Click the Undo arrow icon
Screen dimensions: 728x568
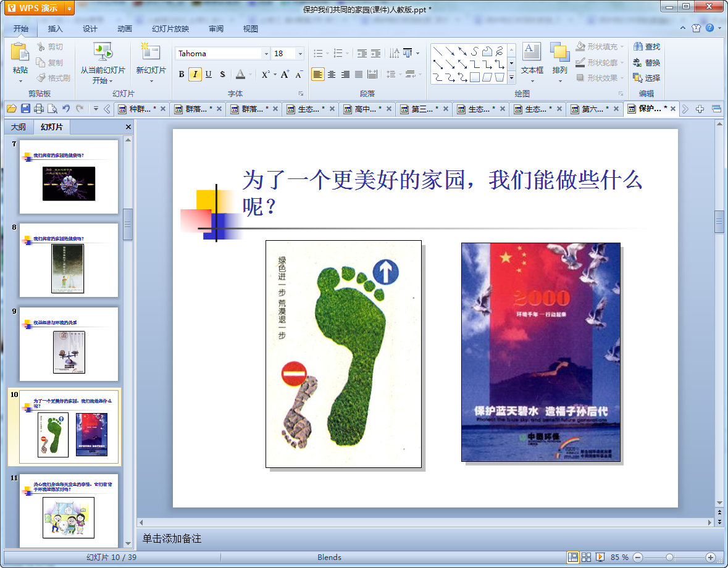66,109
